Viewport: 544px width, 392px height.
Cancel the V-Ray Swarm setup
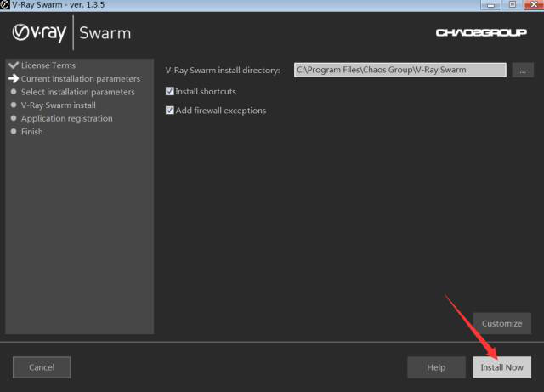pyautogui.click(x=42, y=367)
